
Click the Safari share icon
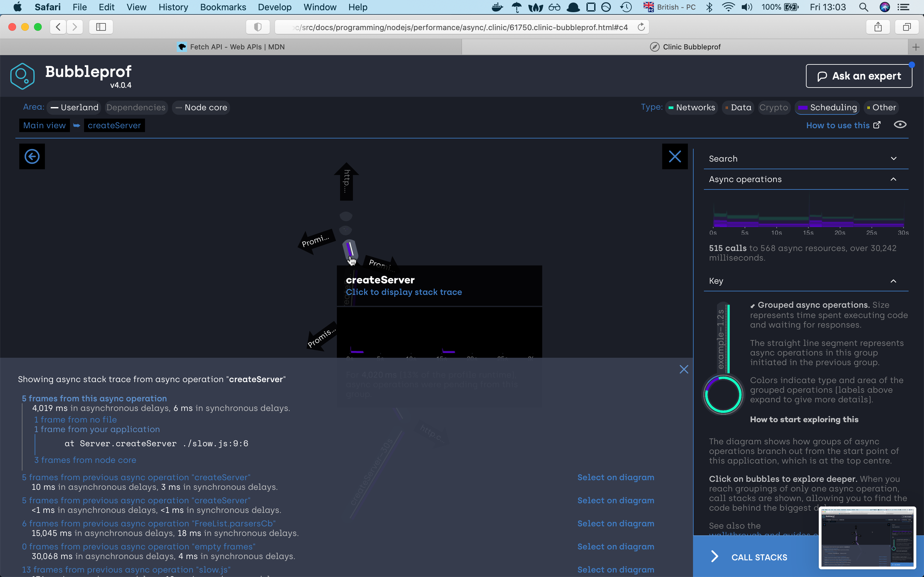[878, 27]
